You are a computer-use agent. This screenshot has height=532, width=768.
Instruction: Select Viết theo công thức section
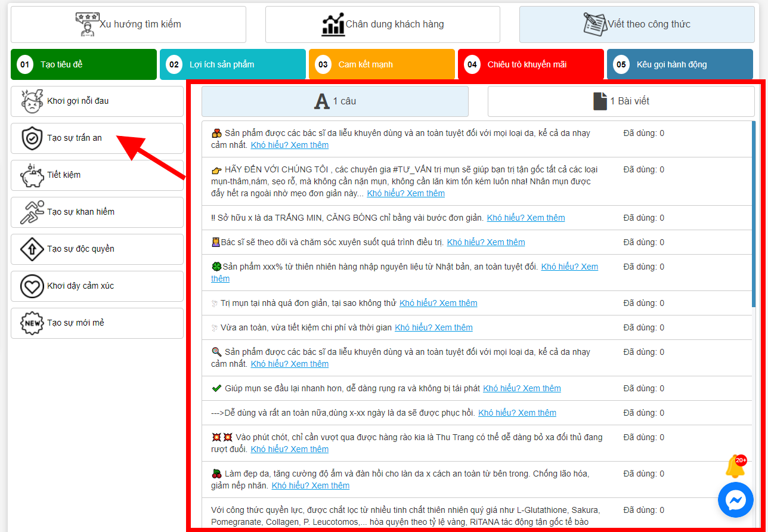click(637, 24)
